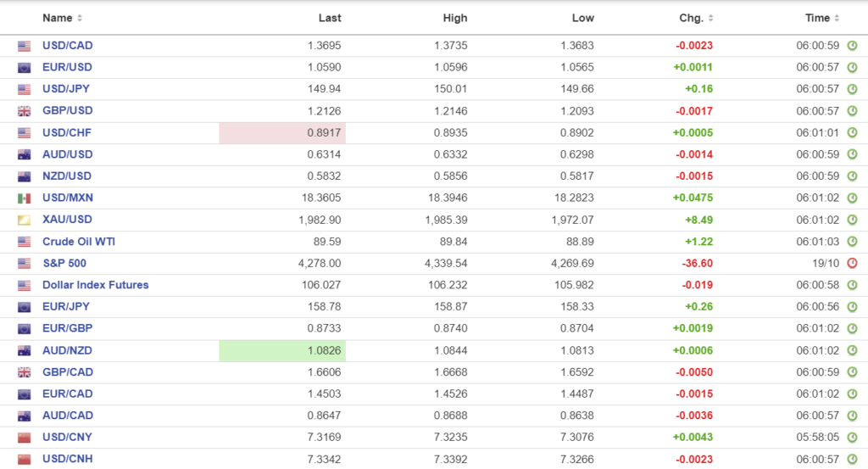868x469 pixels.
Task: Sort by Chg. column using sort arrows
Action: (710, 19)
